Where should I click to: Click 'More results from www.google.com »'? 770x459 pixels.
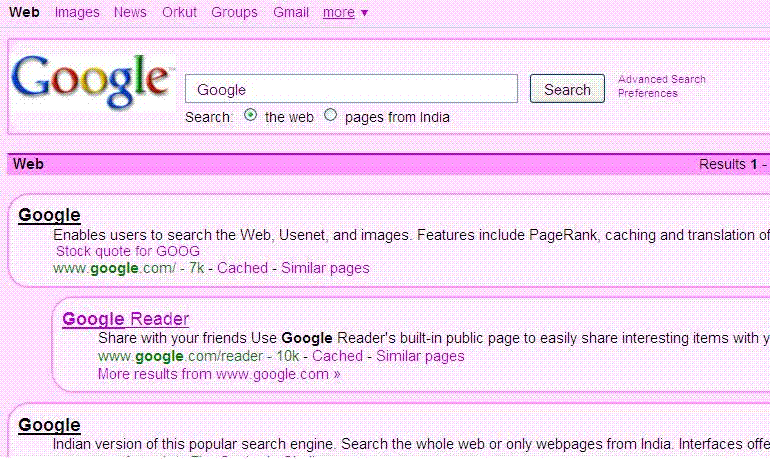219,374
